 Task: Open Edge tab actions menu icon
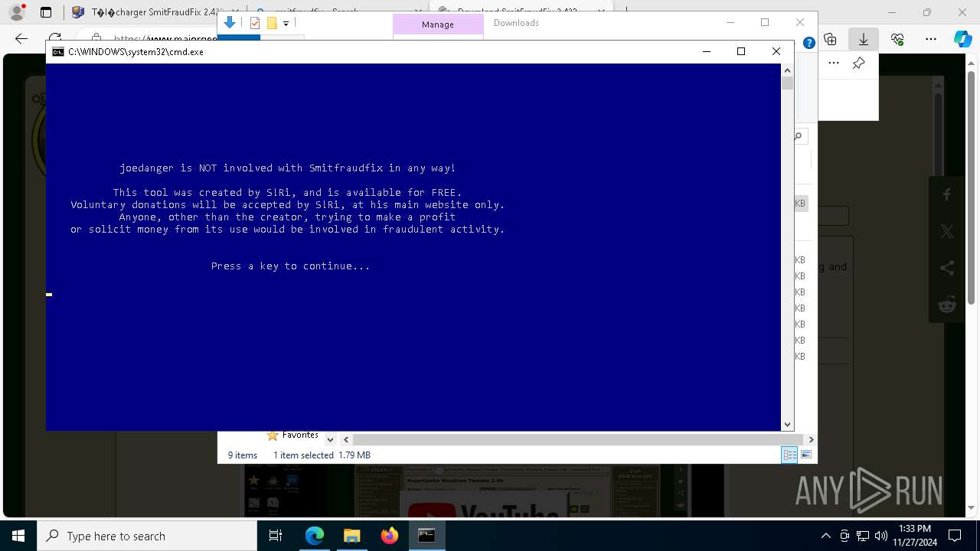tap(46, 12)
